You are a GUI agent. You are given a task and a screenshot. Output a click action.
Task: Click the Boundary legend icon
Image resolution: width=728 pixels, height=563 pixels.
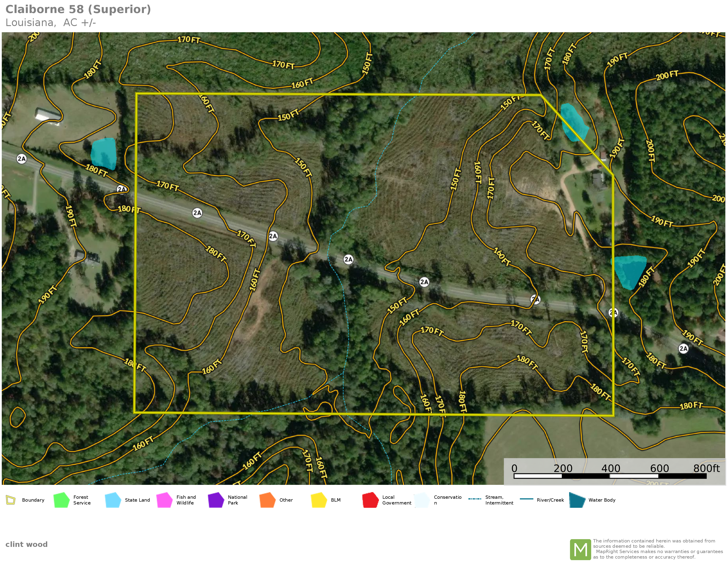(x=11, y=500)
